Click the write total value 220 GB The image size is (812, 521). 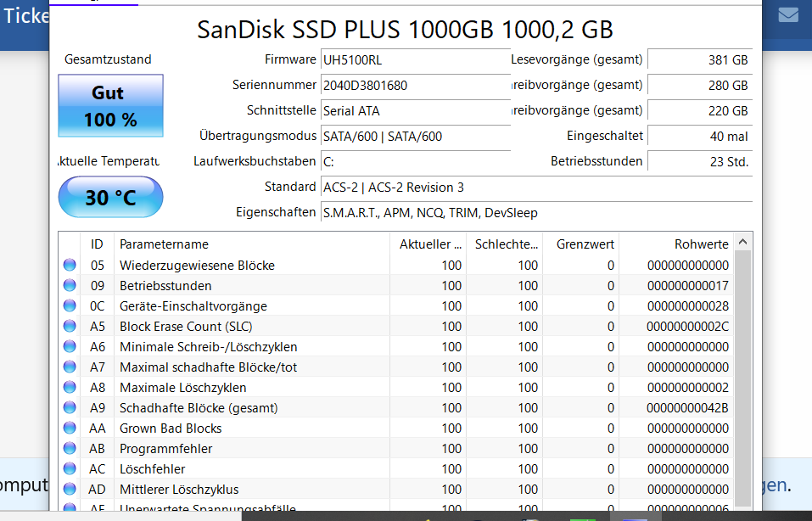point(700,111)
